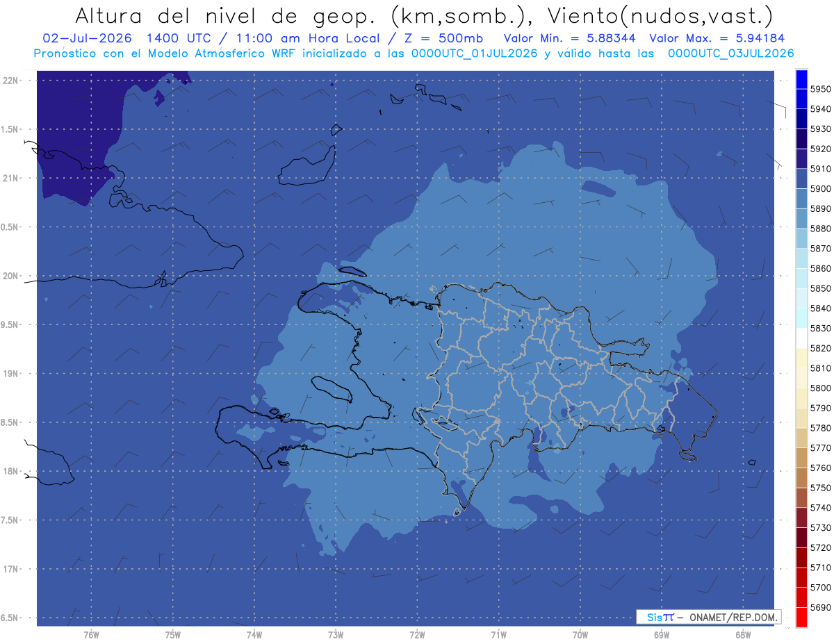This screenshot has width=834, height=644.
Task: Click the longitude axis label 73W
Action: point(336,634)
